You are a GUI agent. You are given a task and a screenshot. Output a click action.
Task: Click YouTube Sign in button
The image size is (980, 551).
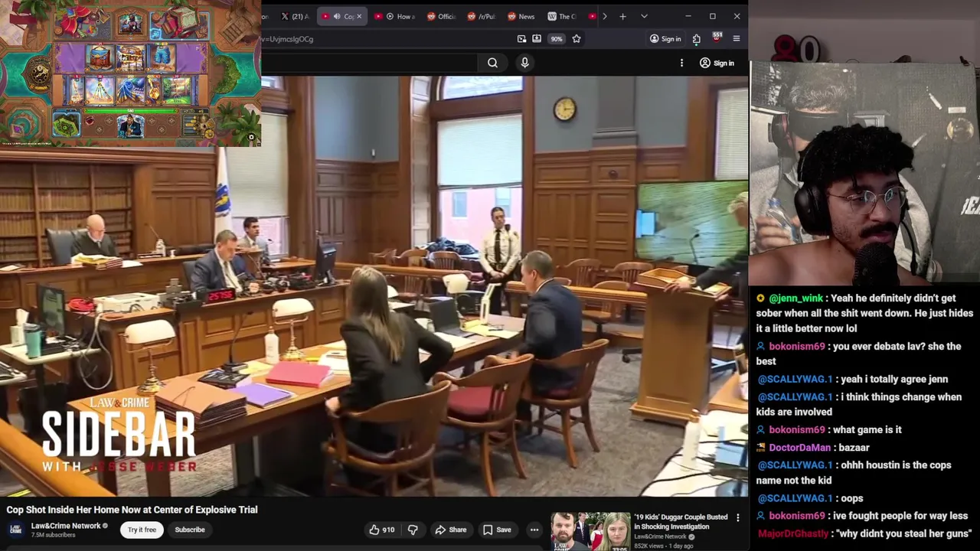coord(717,63)
